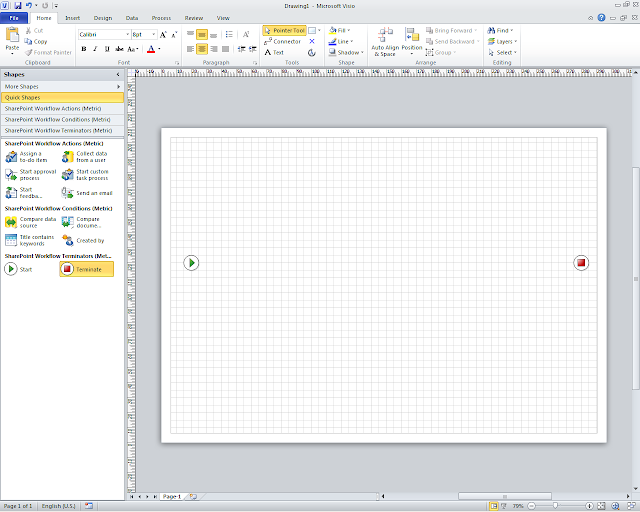Open the Line dropdown
The image size is (640, 512).
pyautogui.click(x=341, y=41)
